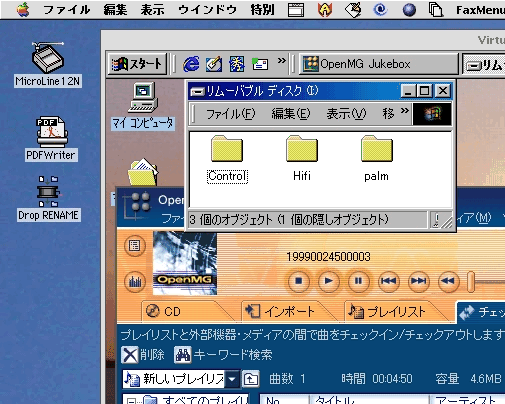The height and width of the screenshot is (404, 505).
Task: Click the dark globe icon in menu bar
Action: [x=409, y=10]
